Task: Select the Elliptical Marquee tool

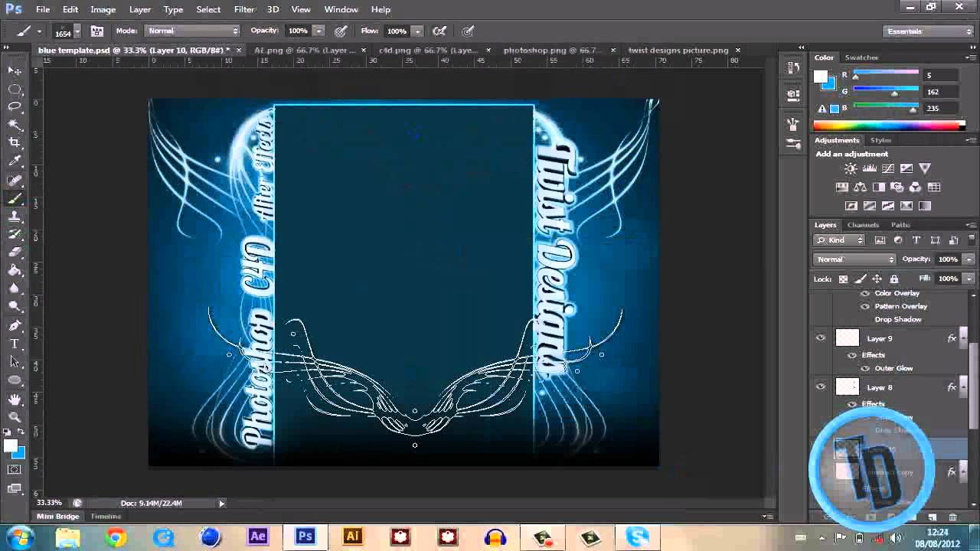Action: [x=15, y=88]
